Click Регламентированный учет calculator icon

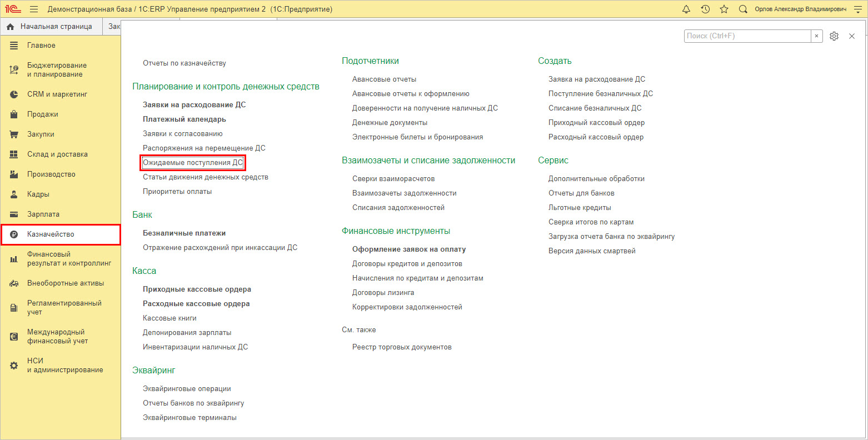click(x=14, y=308)
